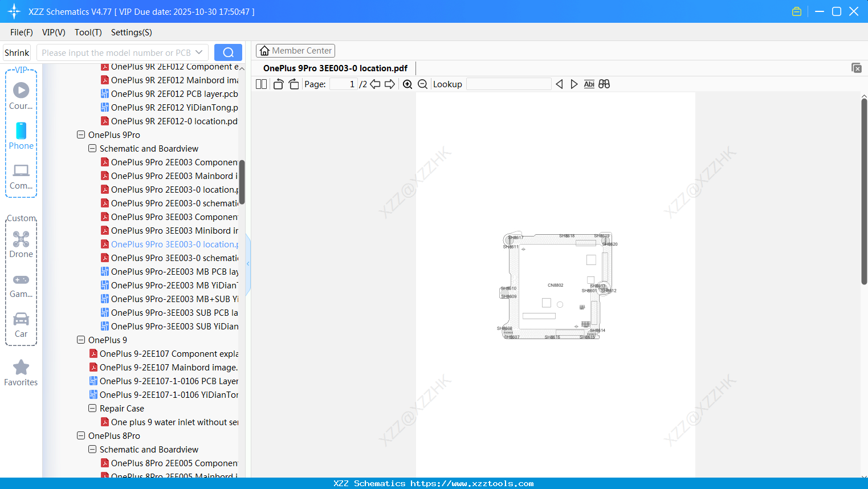Collapse the Repair Case node
The height and width of the screenshot is (489, 868).
point(92,409)
